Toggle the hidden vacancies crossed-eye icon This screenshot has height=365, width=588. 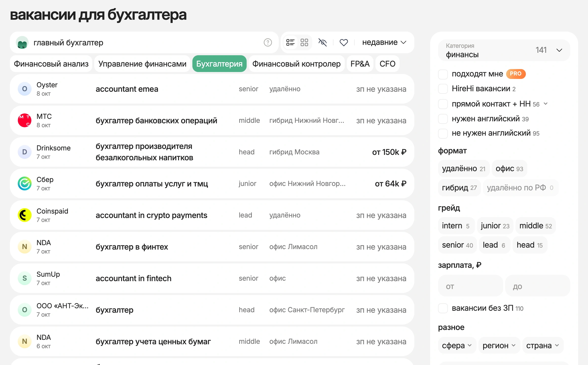pos(322,42)
